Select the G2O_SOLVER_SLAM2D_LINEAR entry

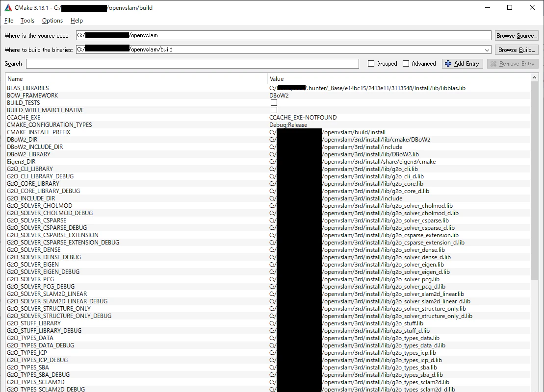pos(47,294)
